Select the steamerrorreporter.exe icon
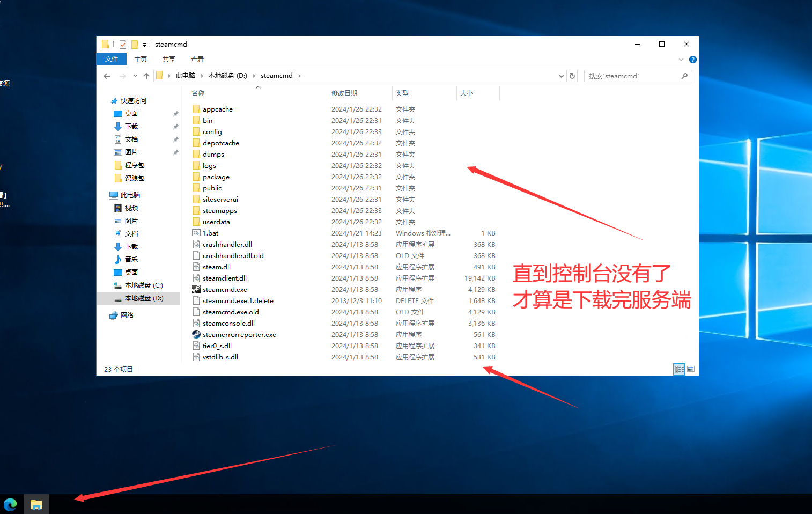 click(196, 334)
